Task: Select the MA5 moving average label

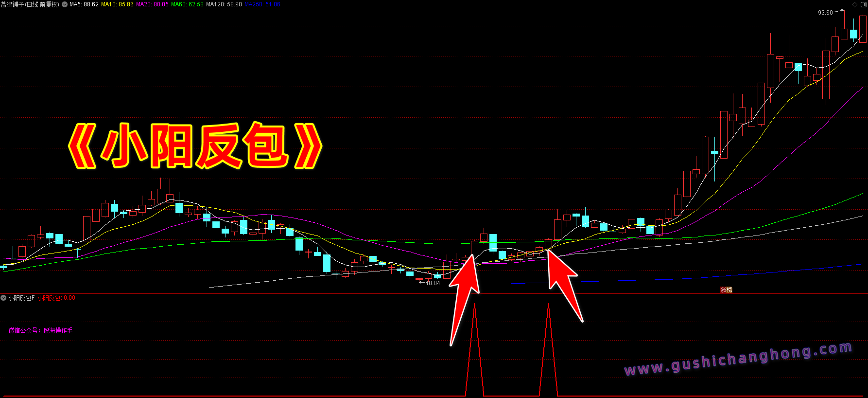Action: pos(84,4)
